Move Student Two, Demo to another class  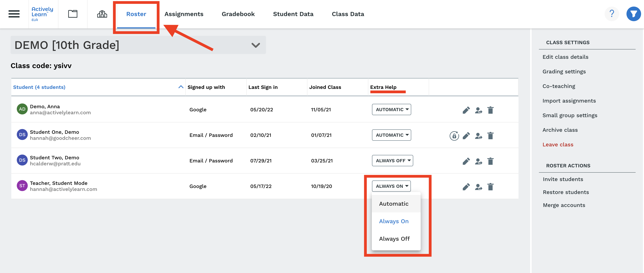click(479, 162)
